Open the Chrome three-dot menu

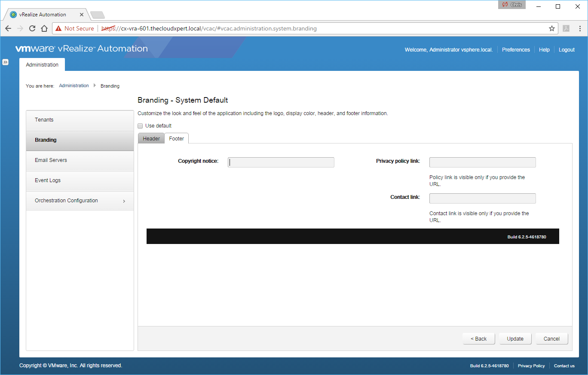(x=580, y=28)
